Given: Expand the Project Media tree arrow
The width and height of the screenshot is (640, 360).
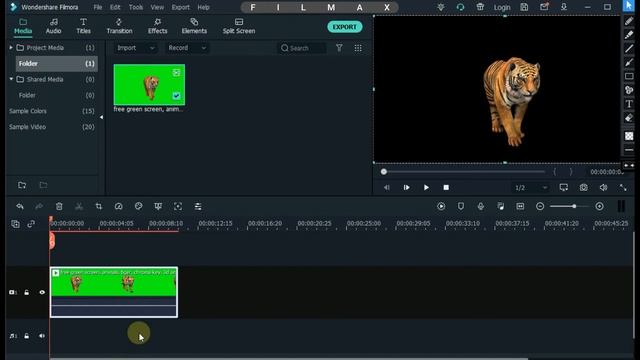Looking at the screenshot, I should coord(11,47).
